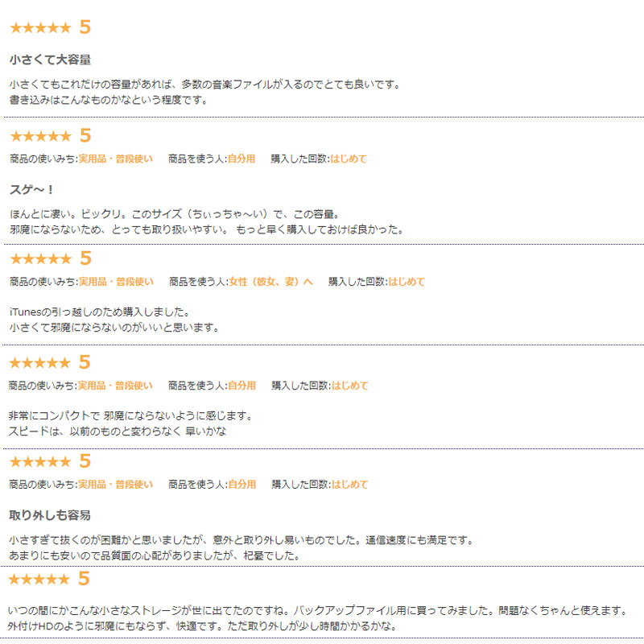644x644 pixels.
Task: Click review text mentioning iTunesの引っ越し
Action: coord(114,320)
